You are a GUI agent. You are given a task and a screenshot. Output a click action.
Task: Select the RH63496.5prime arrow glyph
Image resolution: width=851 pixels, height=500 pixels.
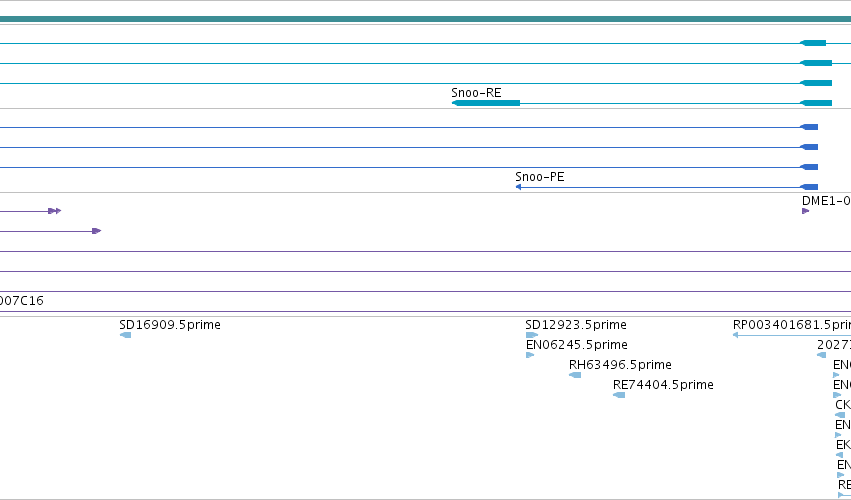click(x=575, y=375)
